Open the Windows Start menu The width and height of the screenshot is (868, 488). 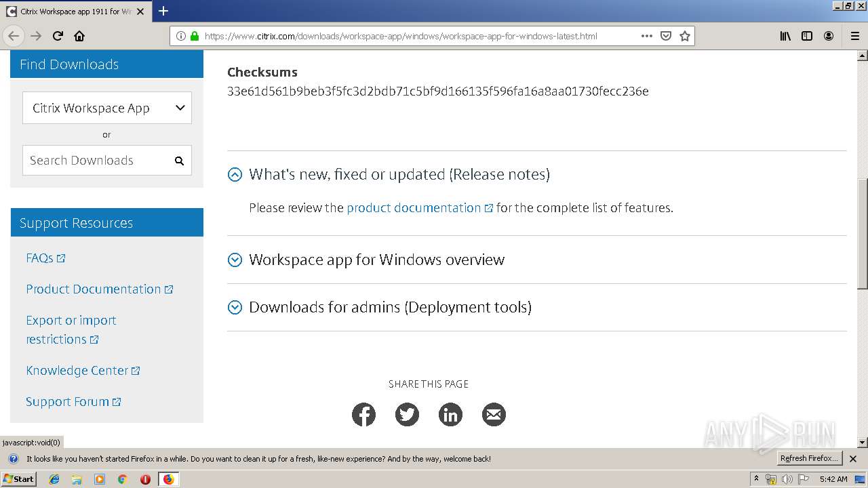pos(18,479)
